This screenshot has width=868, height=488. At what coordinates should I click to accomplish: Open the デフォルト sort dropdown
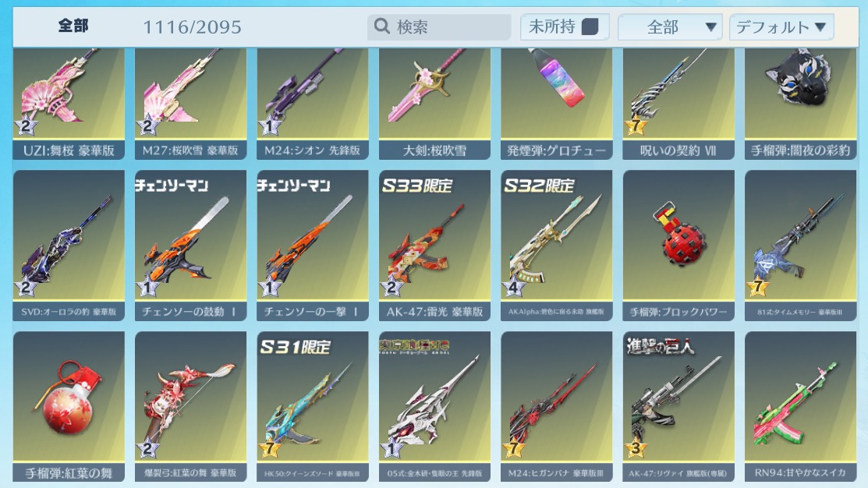(x=781, y=27)
